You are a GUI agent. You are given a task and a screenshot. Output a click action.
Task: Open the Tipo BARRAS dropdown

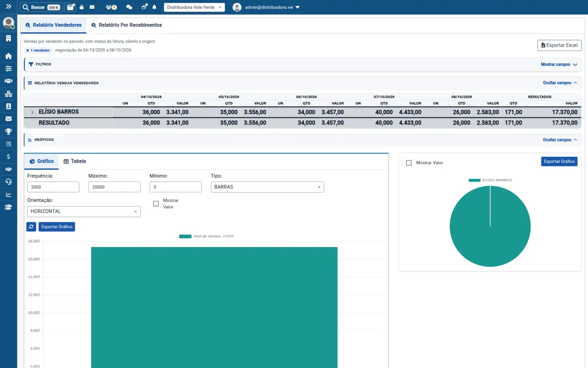[x=267, y=187]
